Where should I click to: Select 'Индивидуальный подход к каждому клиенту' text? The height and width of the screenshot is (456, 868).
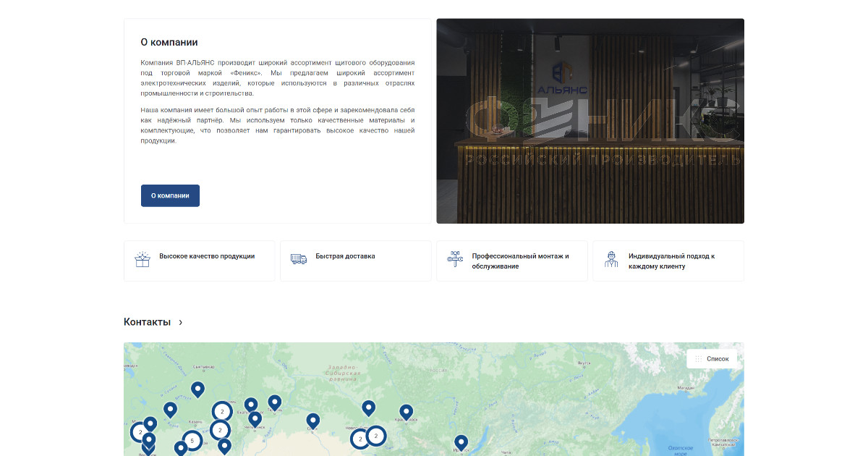point(672,261)
